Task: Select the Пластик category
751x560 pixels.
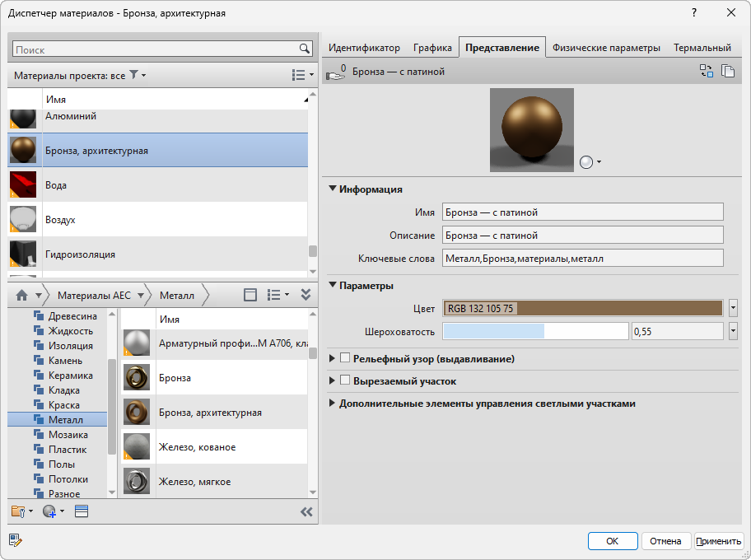Action: [x=60, y=450]
